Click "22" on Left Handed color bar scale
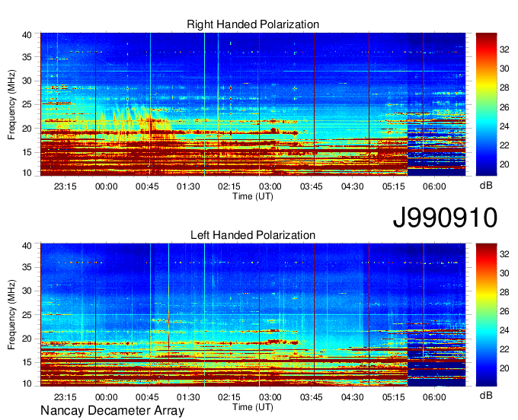The height and width of the screenshot is (420, 518). pos(504,349)
